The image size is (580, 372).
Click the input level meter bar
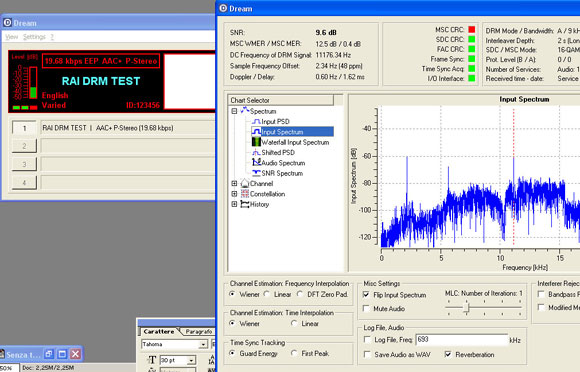[x=33, y=83]
